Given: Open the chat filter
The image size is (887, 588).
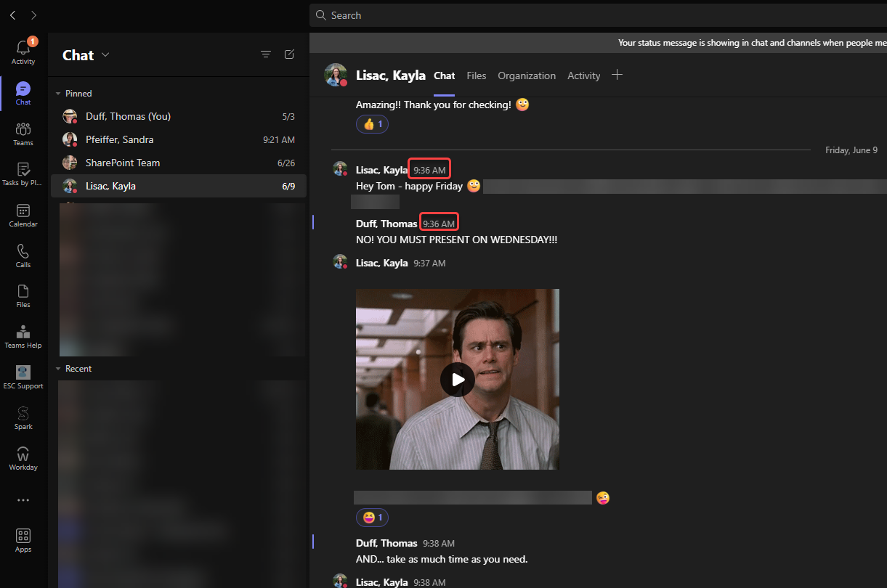Looking at the screenshot, I should tap(265, 54).
